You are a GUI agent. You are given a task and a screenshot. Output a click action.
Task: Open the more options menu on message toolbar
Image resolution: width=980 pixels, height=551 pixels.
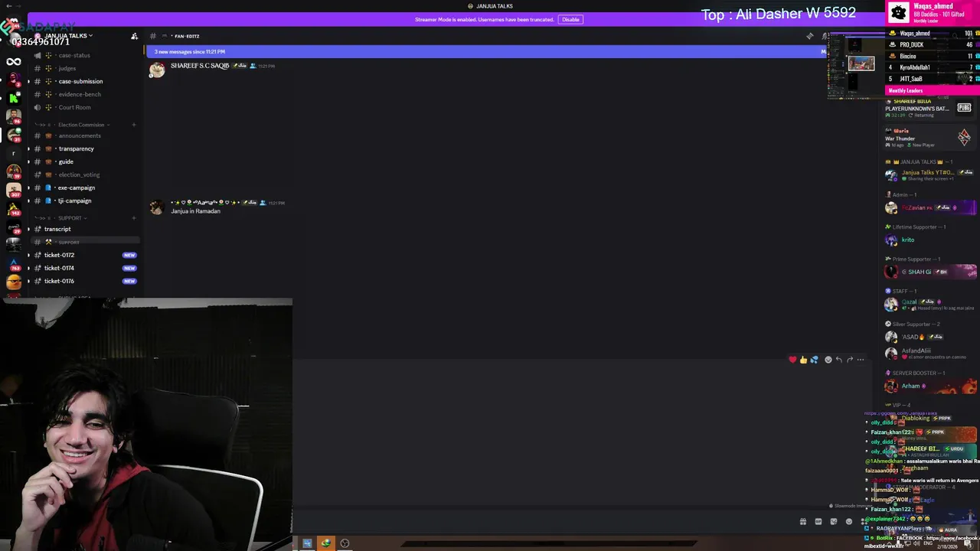coord(861,360)
